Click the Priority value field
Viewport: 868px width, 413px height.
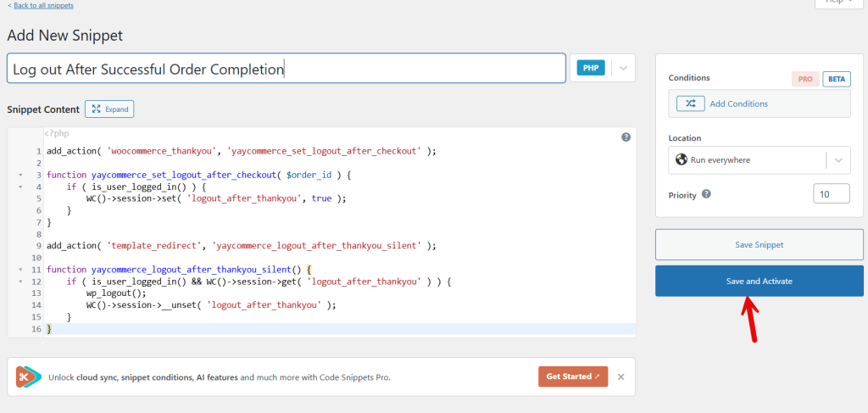[832, 193]
